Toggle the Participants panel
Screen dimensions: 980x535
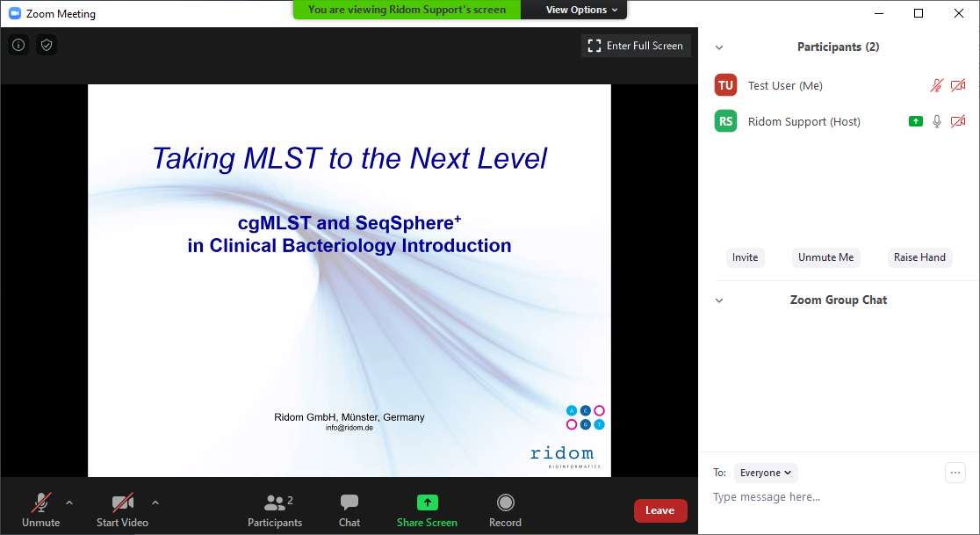(275, 510)
